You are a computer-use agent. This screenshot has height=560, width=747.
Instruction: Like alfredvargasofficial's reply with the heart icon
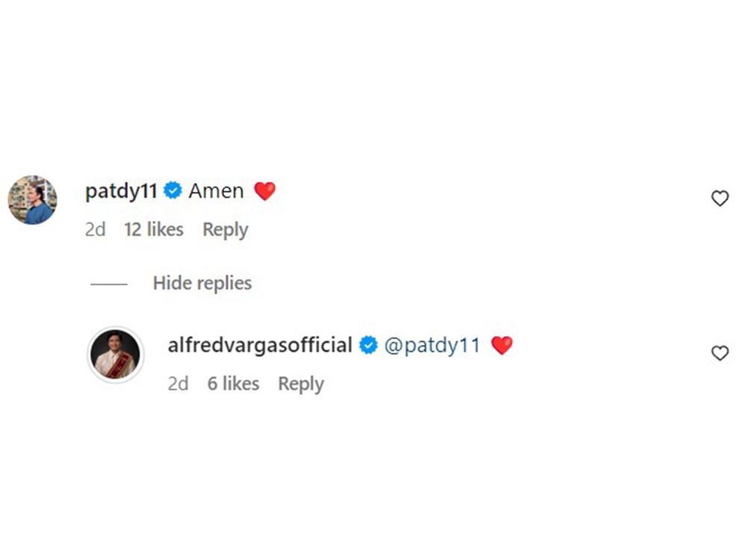(719, 353)
